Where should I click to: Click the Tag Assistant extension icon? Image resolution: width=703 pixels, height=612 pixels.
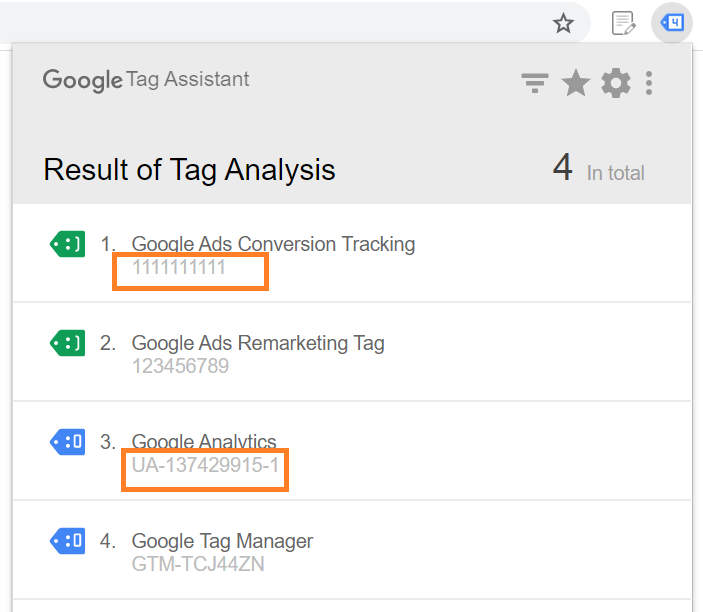(672, 23)
